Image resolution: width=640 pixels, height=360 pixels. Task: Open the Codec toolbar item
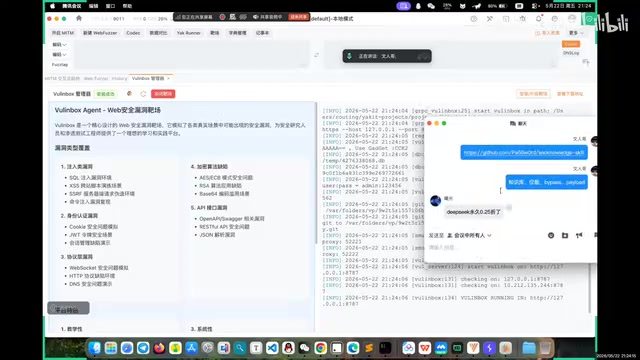[x=133, y=33]
